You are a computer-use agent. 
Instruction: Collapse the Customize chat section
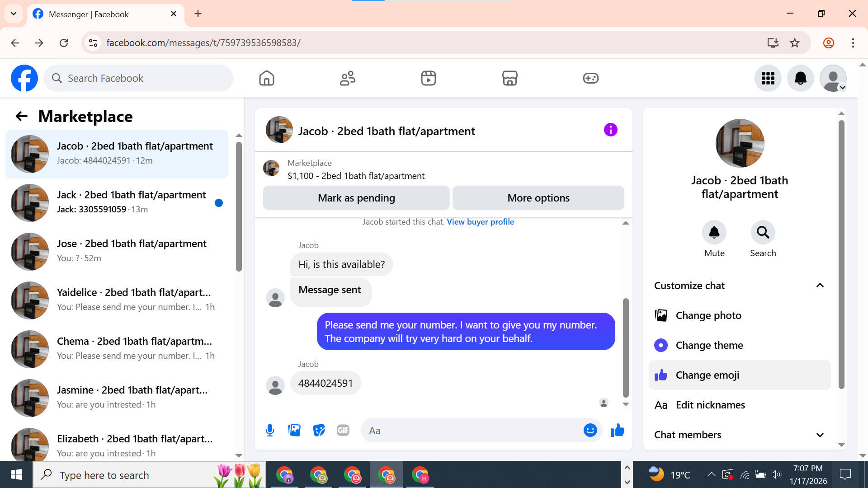pyautogui.click(x=820, y=286)
